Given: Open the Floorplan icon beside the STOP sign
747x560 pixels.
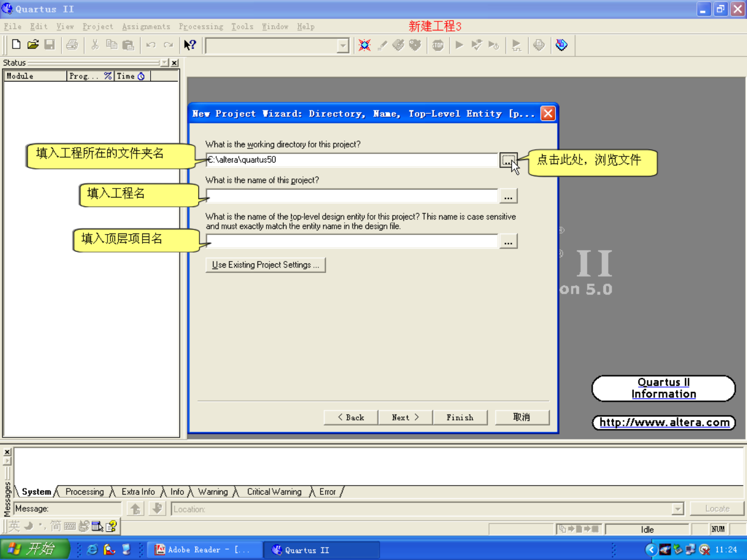Looking at the screenshot, I should (415, 45).
